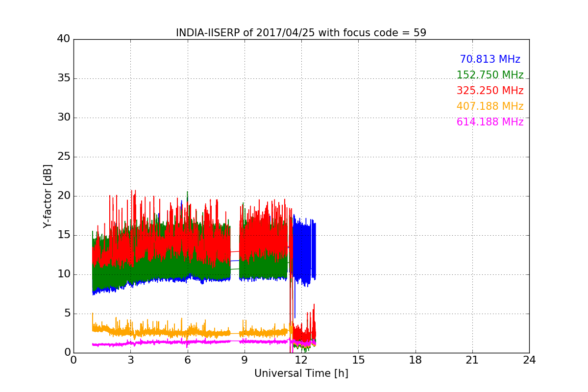Click x-axis tick label 21
588x392 pixels.
pyautogui.click(x=472, y=360)
